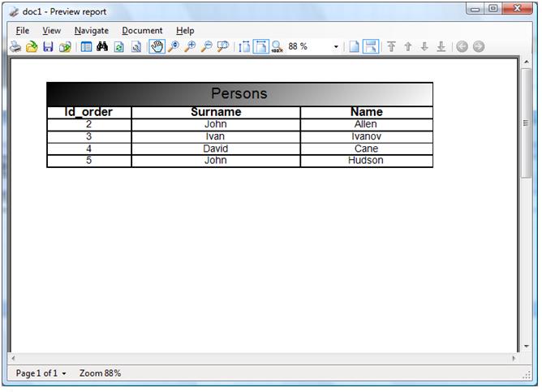Screen dimensions: 542x392
Task: Click the Save floppy disk icon
Action: click(x=48, y=47)
